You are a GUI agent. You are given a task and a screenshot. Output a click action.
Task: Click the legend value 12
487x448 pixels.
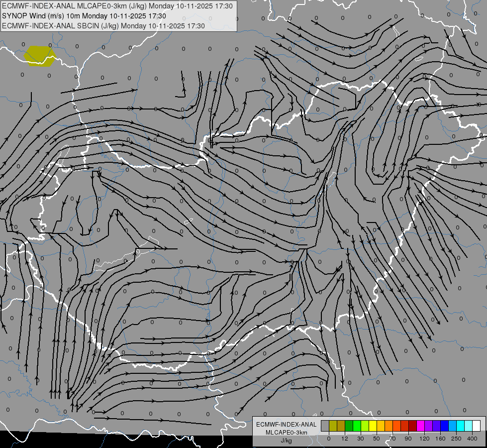[344, 439]
